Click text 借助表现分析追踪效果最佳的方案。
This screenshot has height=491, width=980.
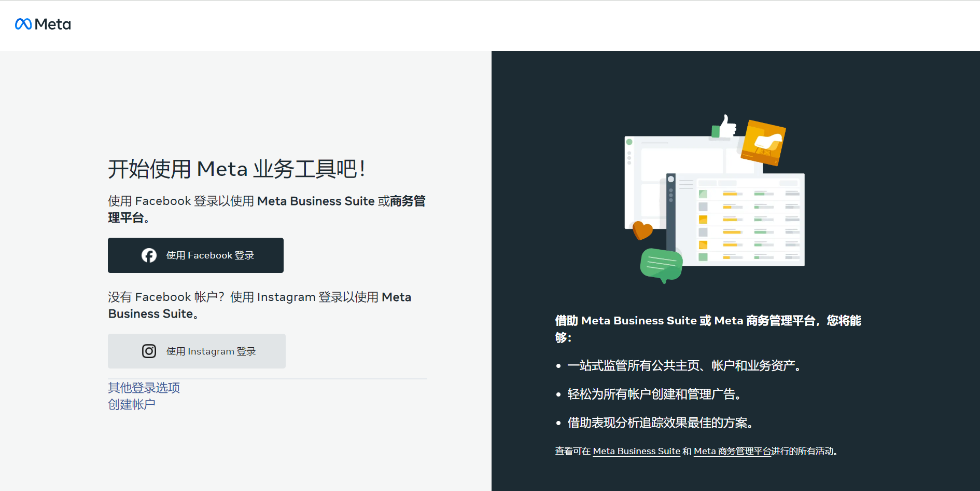point(661,423)
